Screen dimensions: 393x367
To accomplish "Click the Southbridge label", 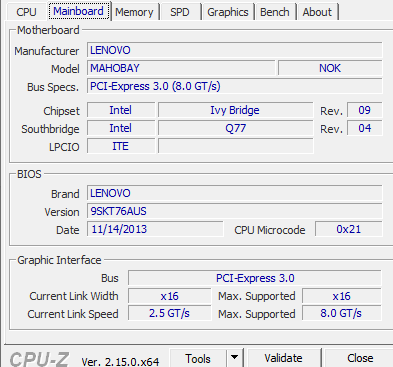I will click(x=50, y=129).
